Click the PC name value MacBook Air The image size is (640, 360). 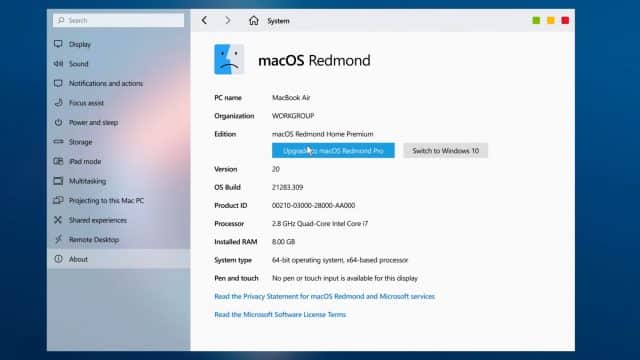[x=291, y=98]
